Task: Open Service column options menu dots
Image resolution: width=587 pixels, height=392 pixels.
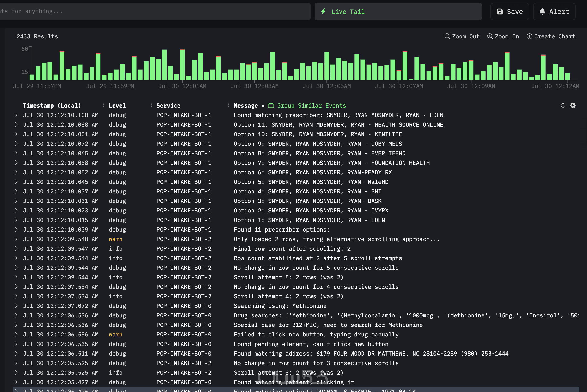Action: click(x=228, y=105)
